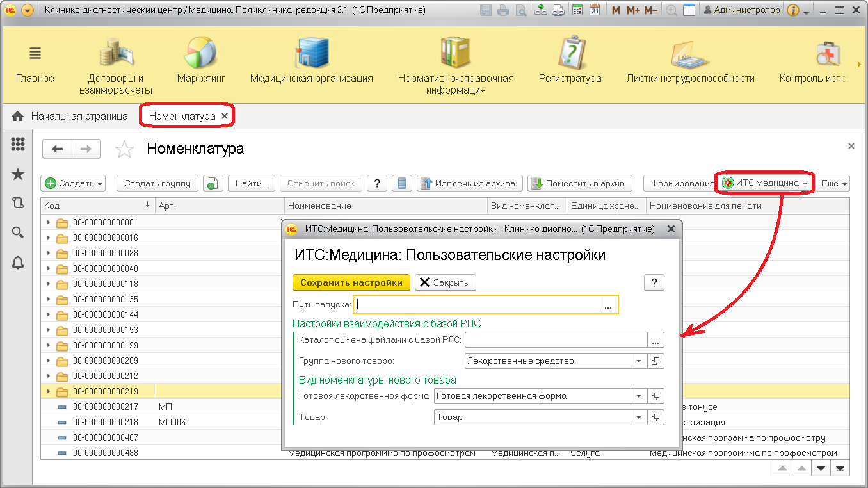Click the back navigation arrow
Viewport: 868px width, 488px height.
point(57,149)
